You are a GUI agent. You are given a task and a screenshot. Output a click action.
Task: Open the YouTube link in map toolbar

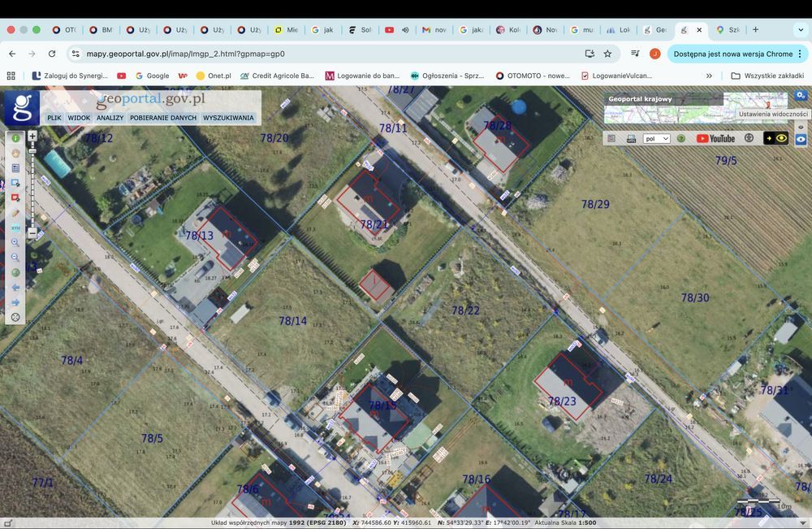(x=715, y=138)
